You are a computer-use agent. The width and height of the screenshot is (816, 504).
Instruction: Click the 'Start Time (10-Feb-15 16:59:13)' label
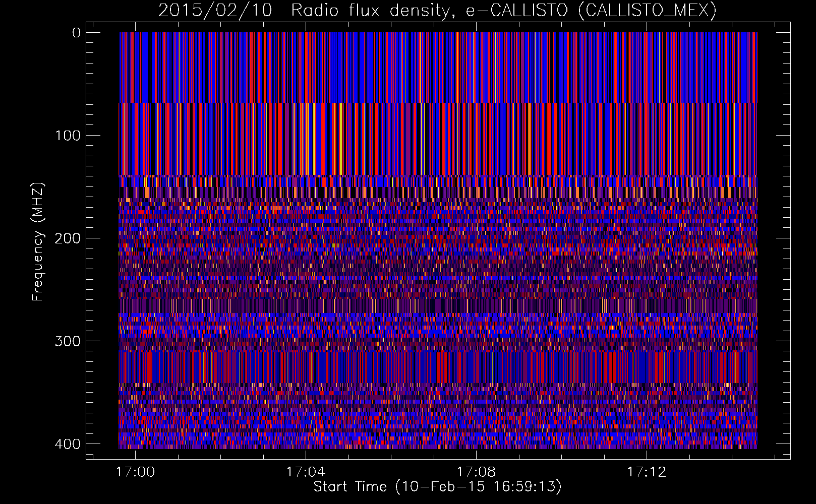[437, 487]
